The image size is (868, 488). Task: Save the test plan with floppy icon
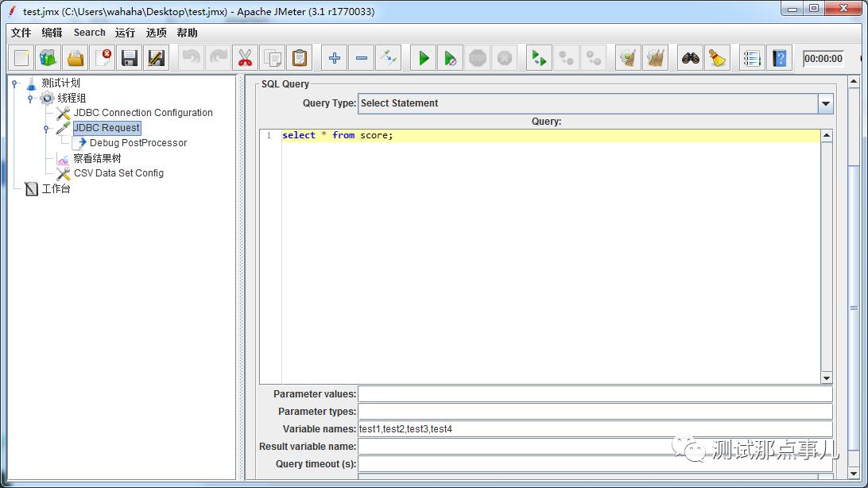click(x=130, y=57)
